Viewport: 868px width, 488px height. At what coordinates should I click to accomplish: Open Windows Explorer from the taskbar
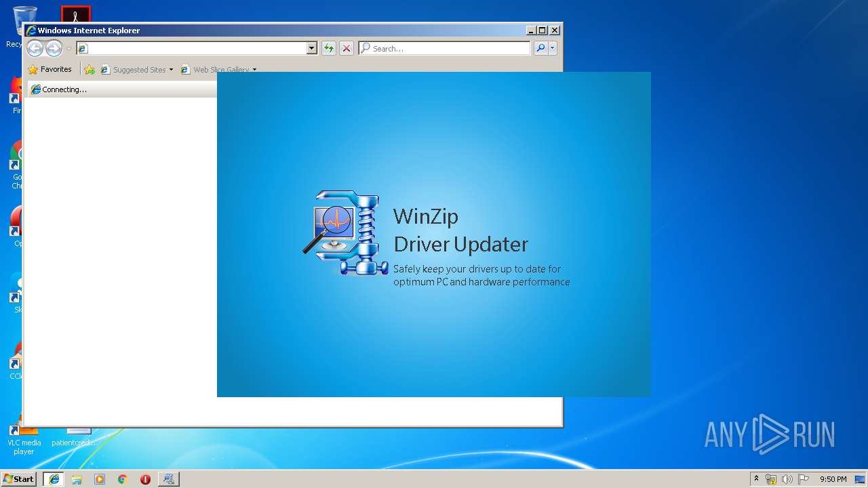77,479
